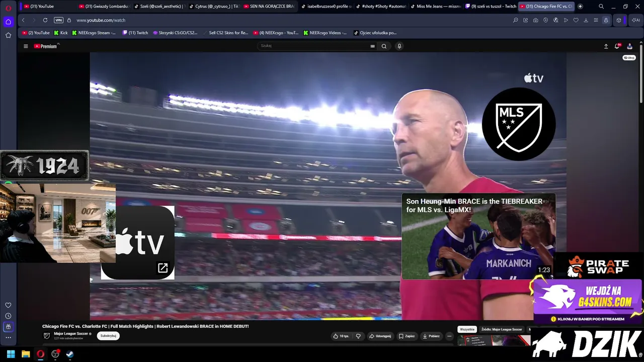Open the 'NEEXcsgo Stream' bookmark
The image size is (644, 362).
pos(94,33)
